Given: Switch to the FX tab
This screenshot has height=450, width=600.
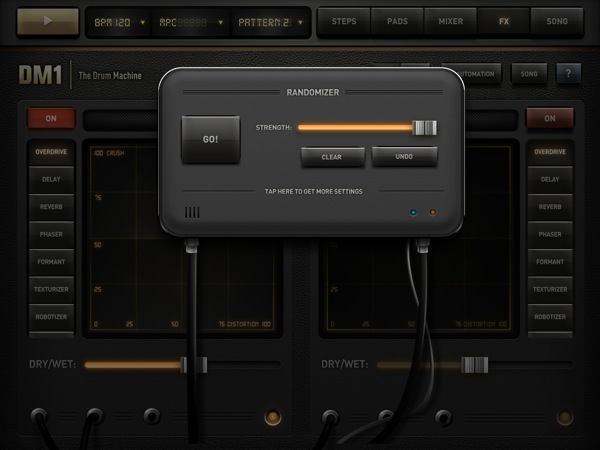Looking at the screenshot, I should (x=504, y=21).
